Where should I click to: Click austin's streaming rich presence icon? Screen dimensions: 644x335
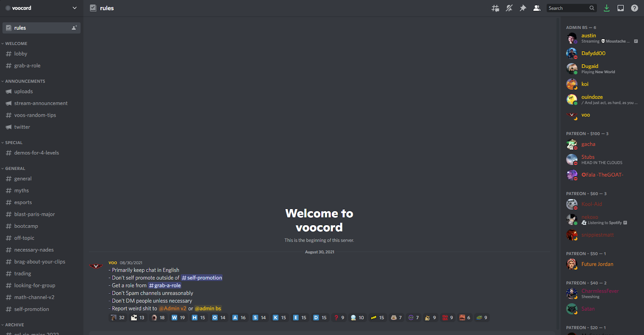coord(636,41)
